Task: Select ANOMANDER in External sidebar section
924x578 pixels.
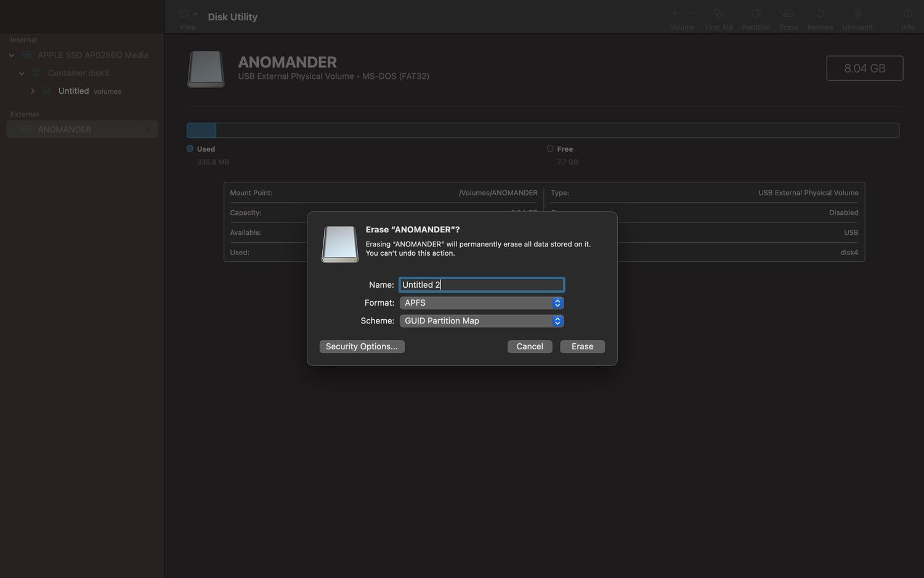Action: click(x=82, y=129)
